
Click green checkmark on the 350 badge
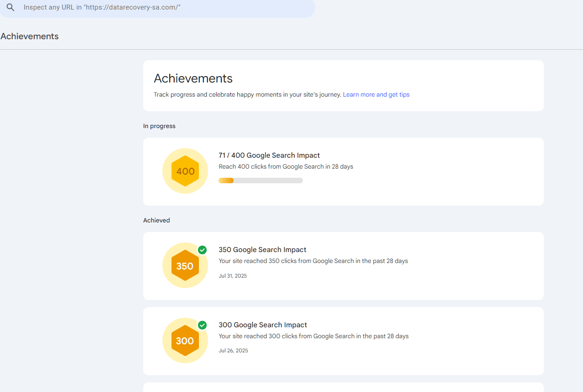tap(203, 250)
